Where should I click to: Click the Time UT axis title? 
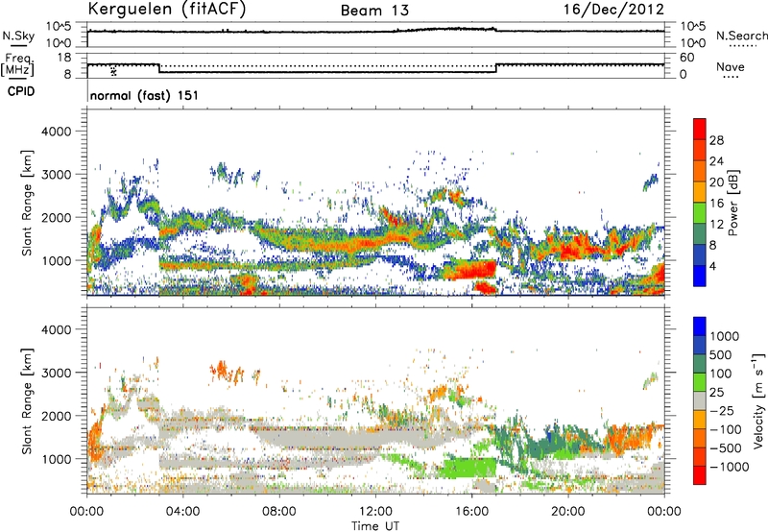point(375,525)
